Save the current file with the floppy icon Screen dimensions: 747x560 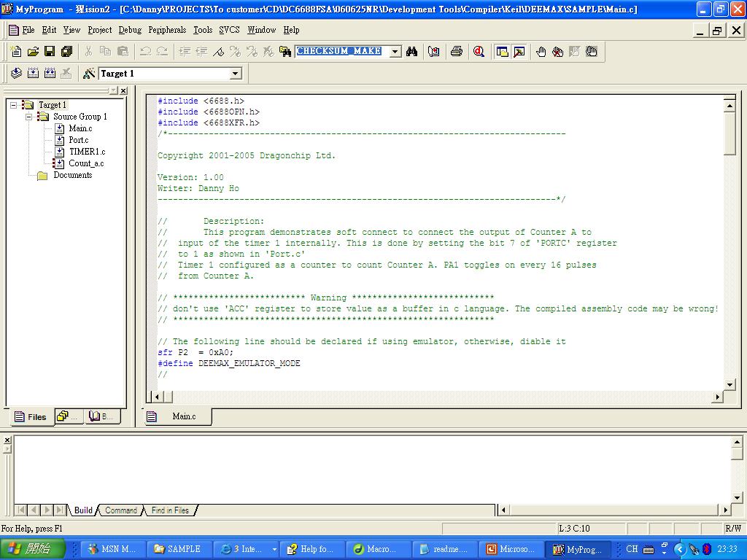[x=50, y=52]
